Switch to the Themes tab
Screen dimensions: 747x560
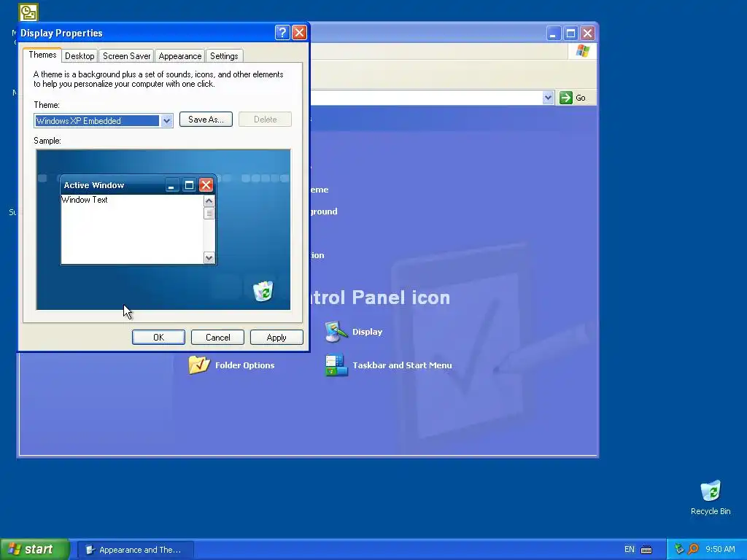coord(42,55)
